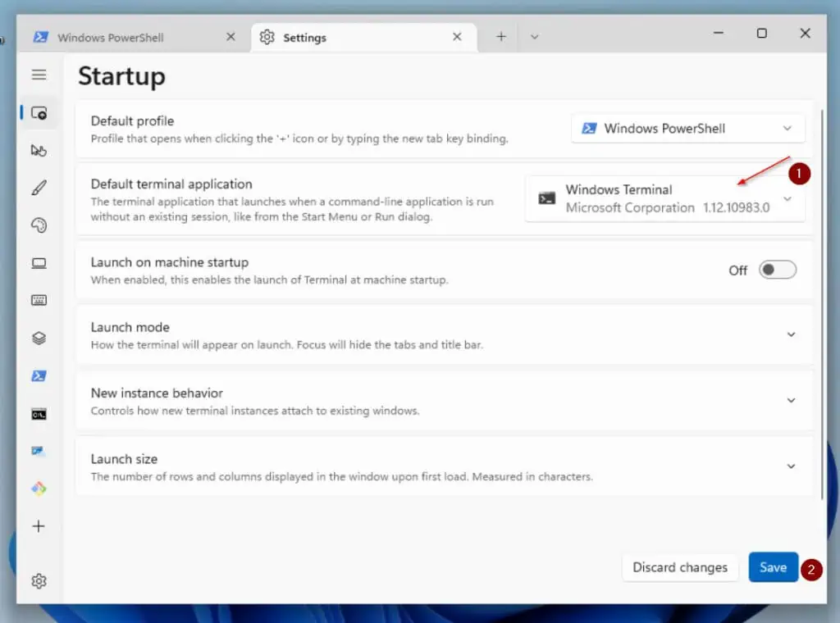Switch to the Settings tab
Viewport: 840px width, 623px height.
(364, 38)
